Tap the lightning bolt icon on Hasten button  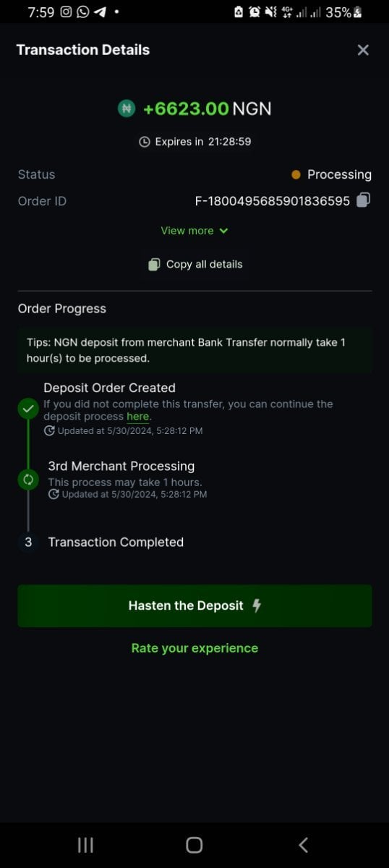[257, 605]
